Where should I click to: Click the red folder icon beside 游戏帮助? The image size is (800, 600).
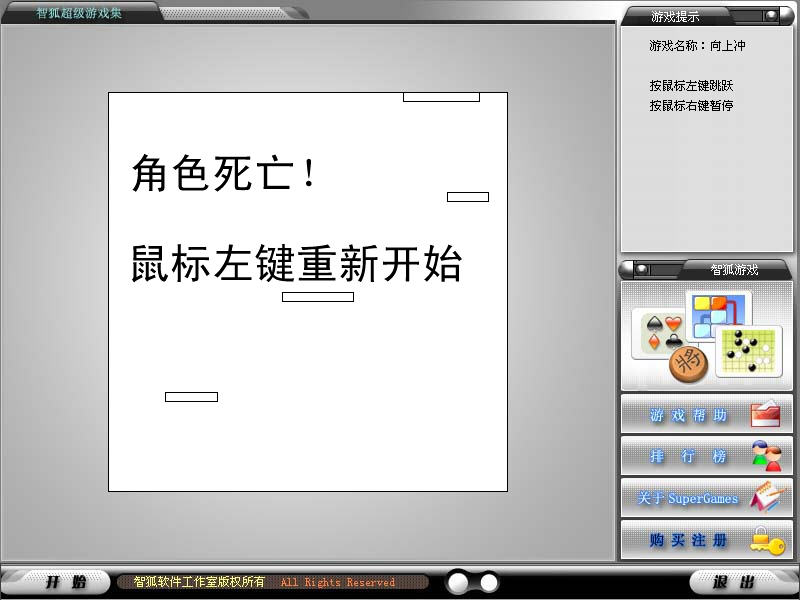764,414
